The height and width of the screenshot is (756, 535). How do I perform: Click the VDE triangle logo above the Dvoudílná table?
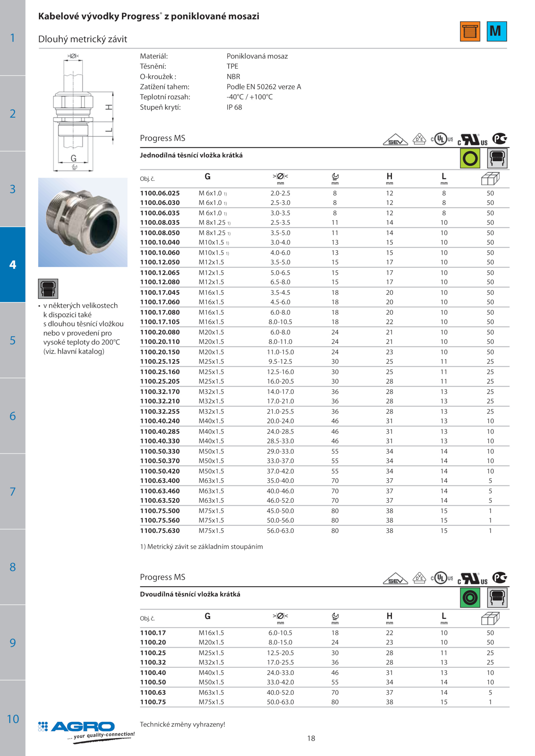[419, 578]
